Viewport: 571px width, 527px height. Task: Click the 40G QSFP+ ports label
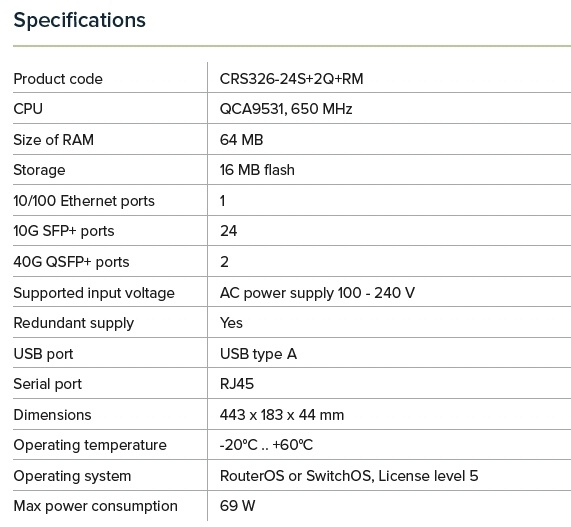tap(71, 262)
